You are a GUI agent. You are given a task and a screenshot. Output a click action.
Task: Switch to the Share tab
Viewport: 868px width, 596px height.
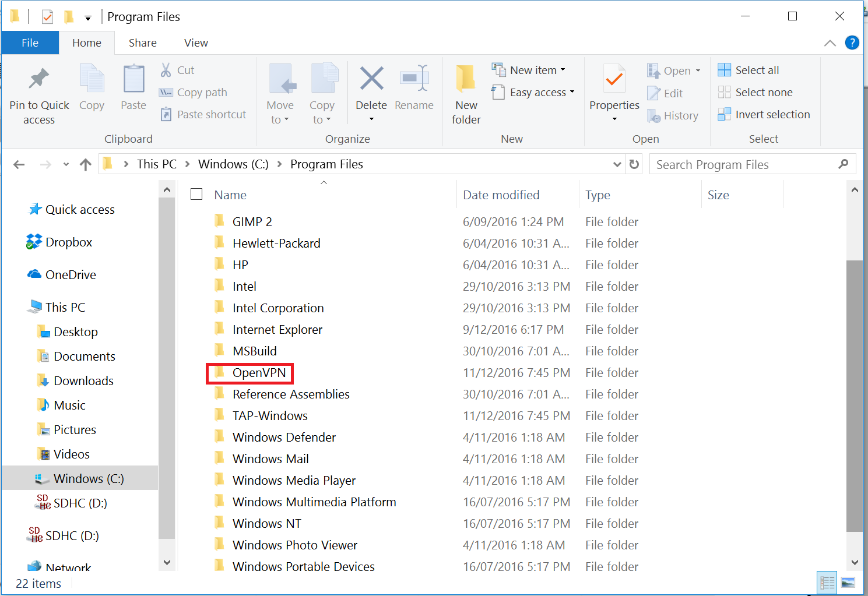[x=143, y=43]
